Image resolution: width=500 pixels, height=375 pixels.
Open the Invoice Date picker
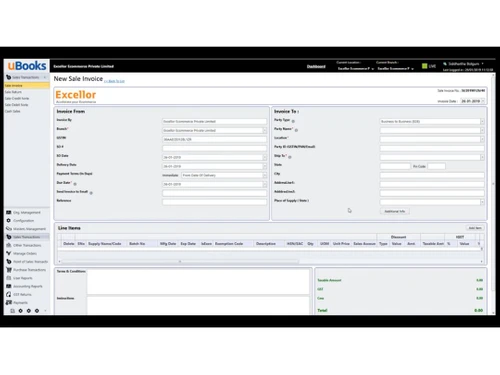[x=483, y=101]
